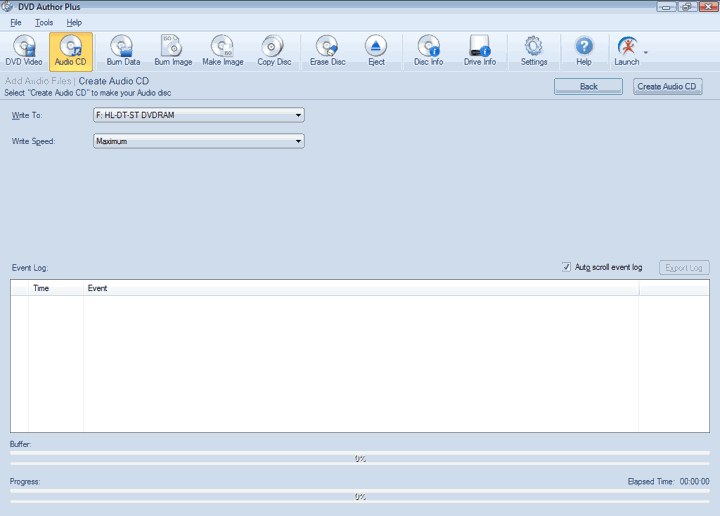Open Drive Info panel

point(479,51)
